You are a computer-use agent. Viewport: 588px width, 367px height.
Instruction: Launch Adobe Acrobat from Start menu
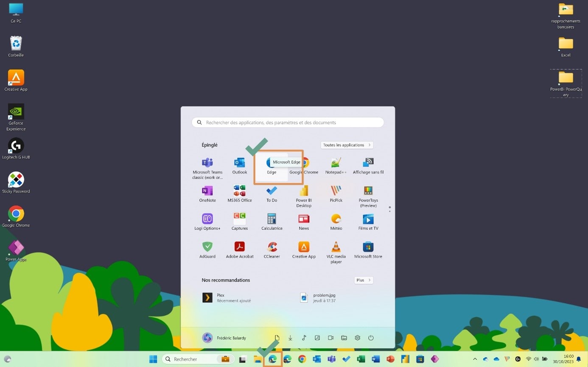[240, 250]
